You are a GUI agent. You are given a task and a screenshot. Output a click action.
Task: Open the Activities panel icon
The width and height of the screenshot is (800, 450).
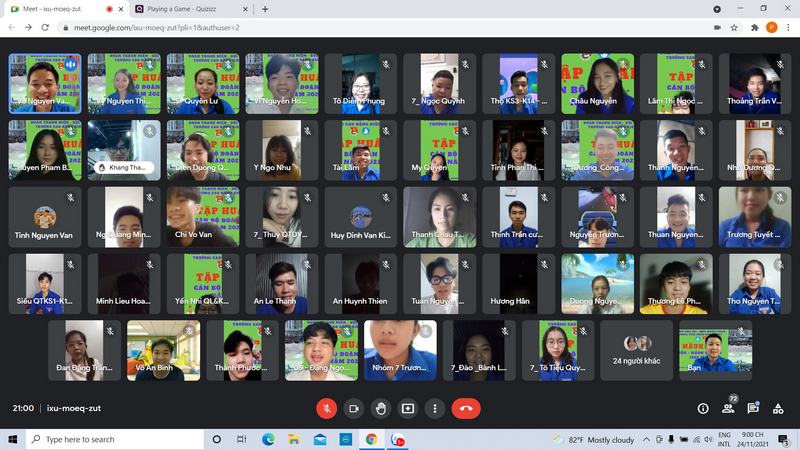(x=778, y=408)
